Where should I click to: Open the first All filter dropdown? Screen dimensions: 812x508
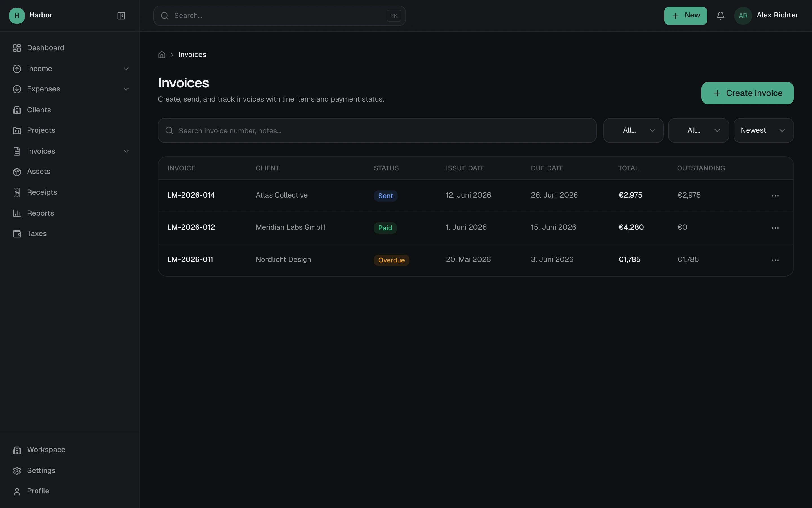coord(633,130)
